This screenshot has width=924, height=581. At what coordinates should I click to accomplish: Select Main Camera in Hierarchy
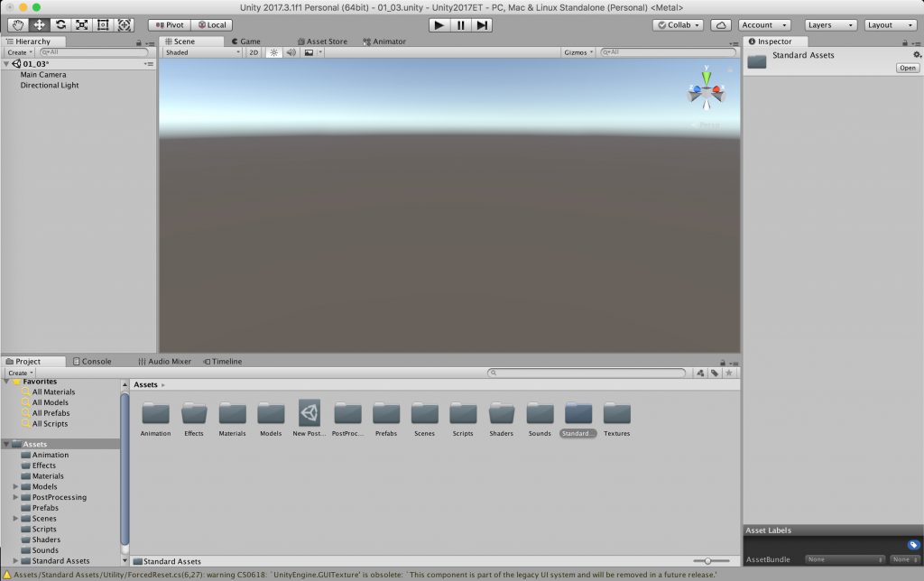pos(43,75)
